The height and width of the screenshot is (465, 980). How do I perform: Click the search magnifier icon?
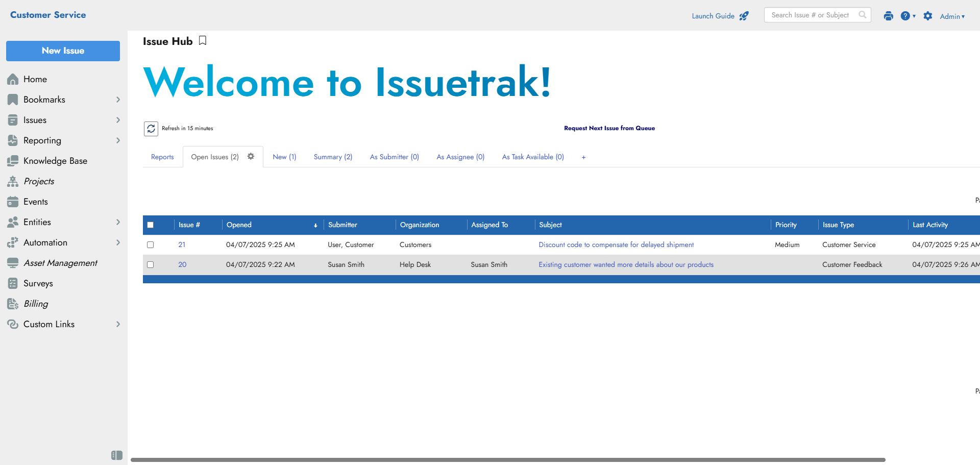pyautogui.click(x=863, y=15)
